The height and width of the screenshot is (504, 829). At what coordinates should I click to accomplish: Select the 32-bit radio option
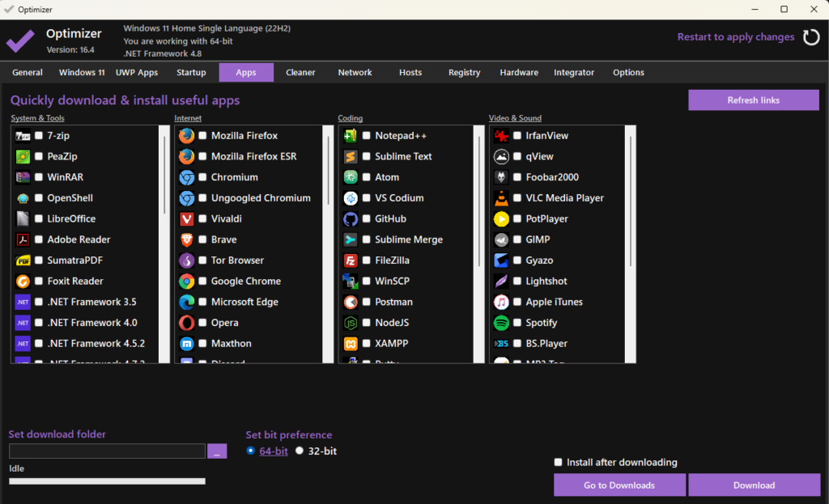click(x=300, y=451)
